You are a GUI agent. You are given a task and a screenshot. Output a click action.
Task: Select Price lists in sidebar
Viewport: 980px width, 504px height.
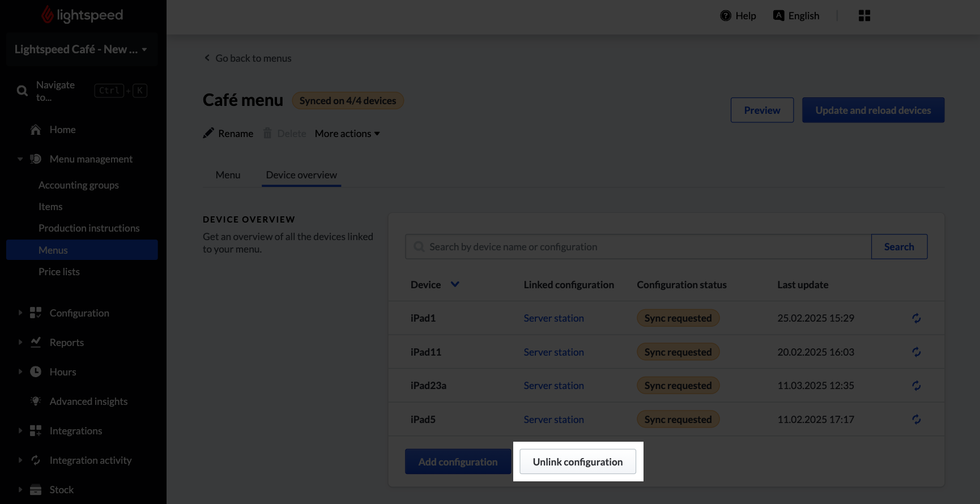point(59,272)
